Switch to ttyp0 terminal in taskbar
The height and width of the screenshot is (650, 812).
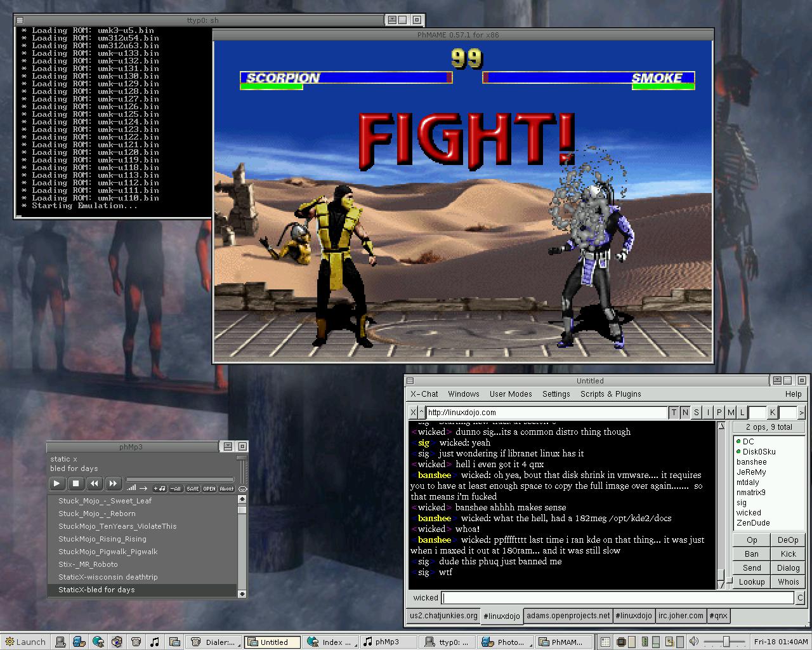[449, 642]
